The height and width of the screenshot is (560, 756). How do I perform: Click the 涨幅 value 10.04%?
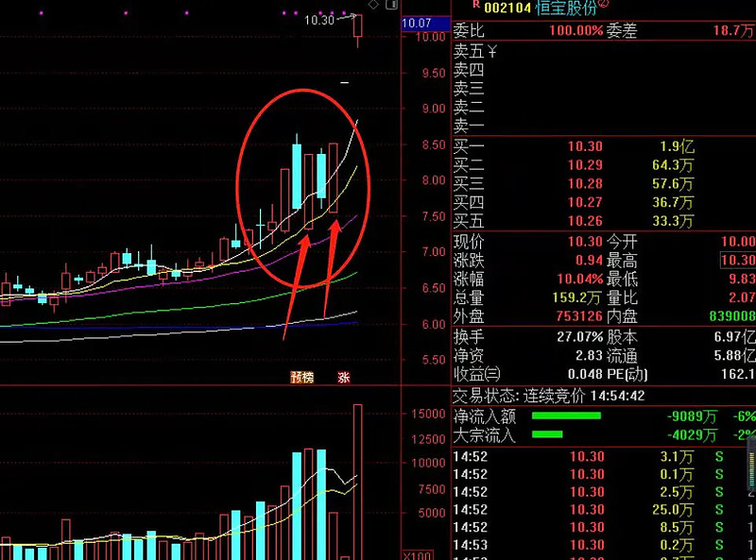[x=579, y=279]
